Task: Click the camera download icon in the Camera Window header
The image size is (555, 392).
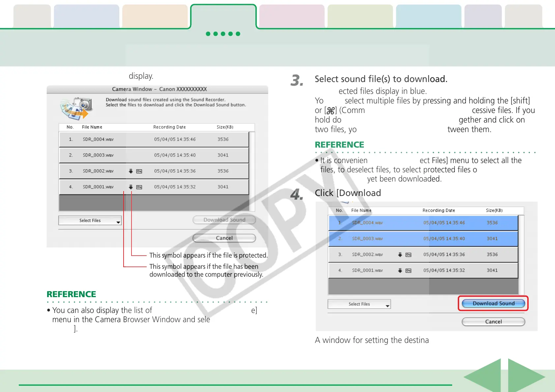Action: (x=76, y=108)
